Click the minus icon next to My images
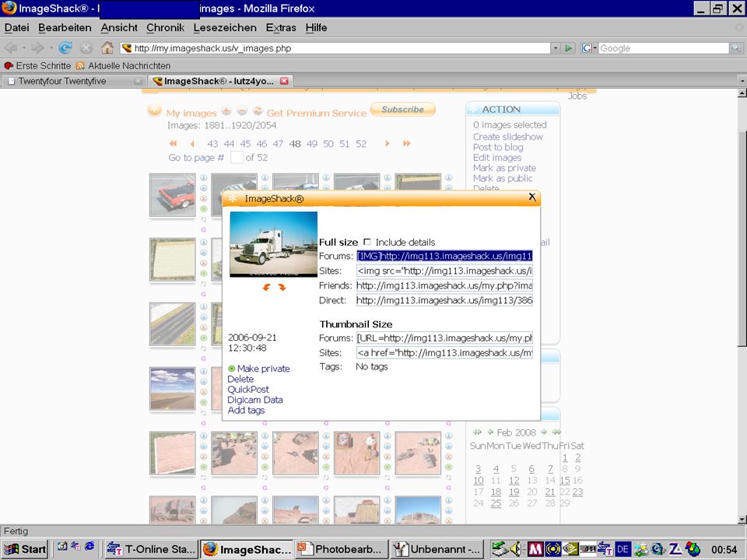 click(x=242, y=111)
